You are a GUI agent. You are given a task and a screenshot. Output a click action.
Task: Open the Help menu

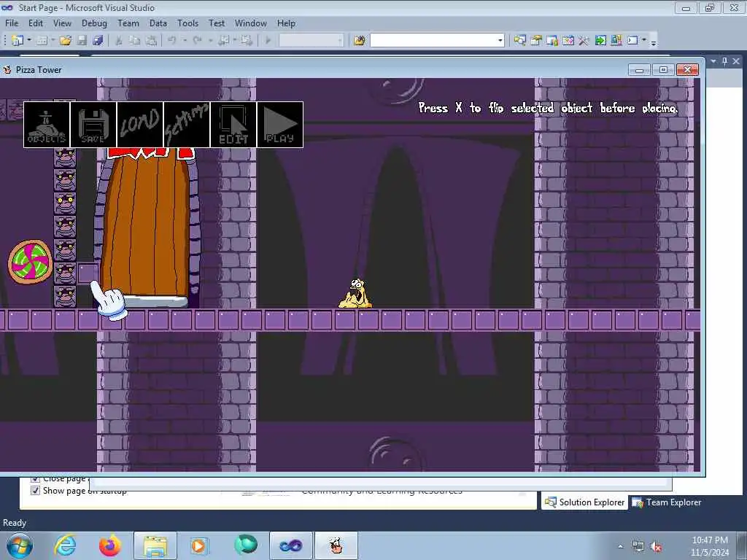286,23
